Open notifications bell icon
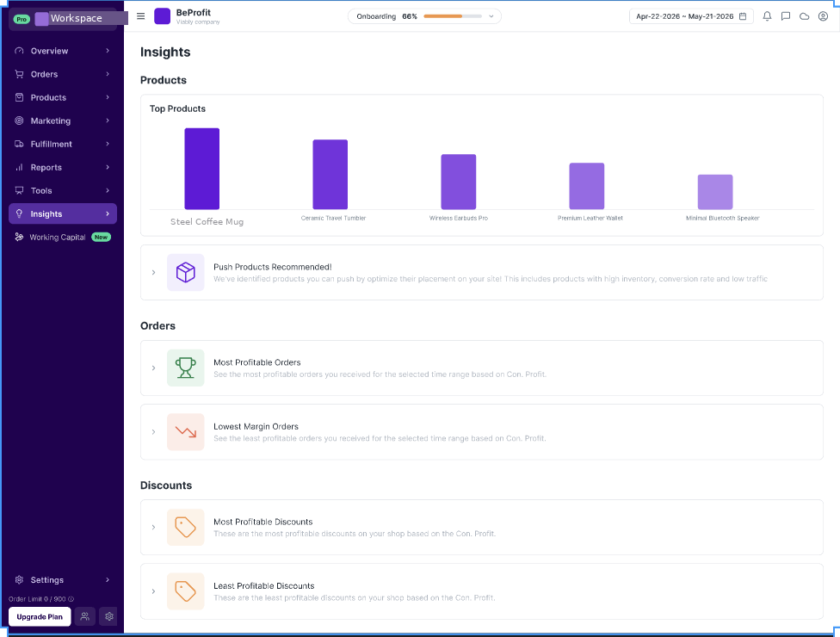Viewport: 840px width, 637px height. pos(767,16)
